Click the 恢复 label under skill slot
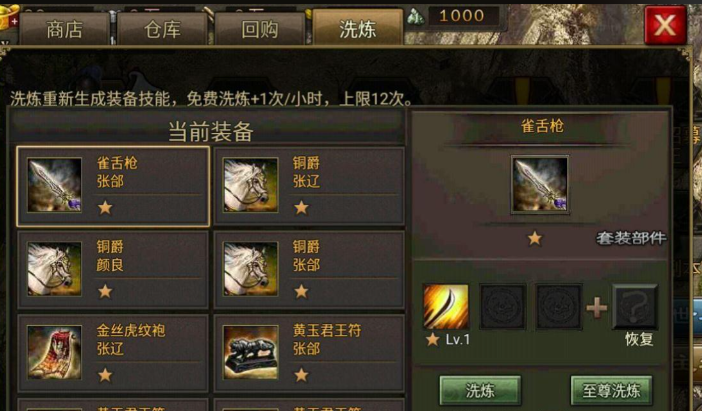702x411 pixels. [639, 339]
